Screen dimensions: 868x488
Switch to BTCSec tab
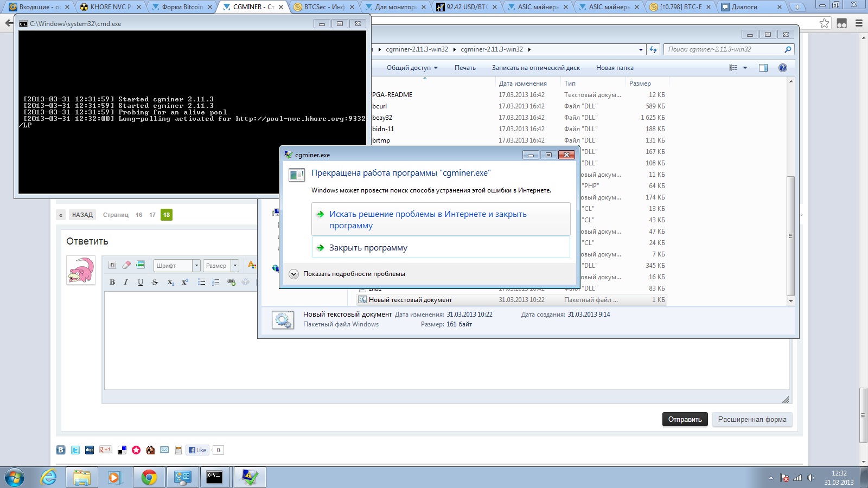pos(324,7)
